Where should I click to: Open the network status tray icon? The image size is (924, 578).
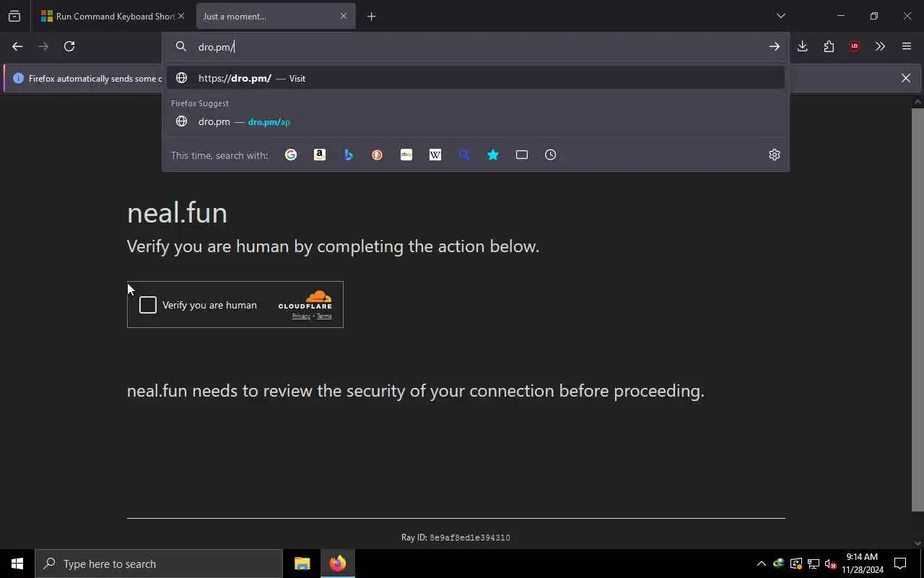point(814,564)
